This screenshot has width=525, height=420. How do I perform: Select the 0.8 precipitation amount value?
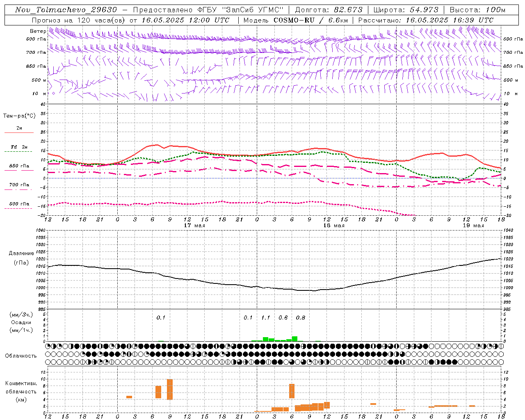[301, 317]
